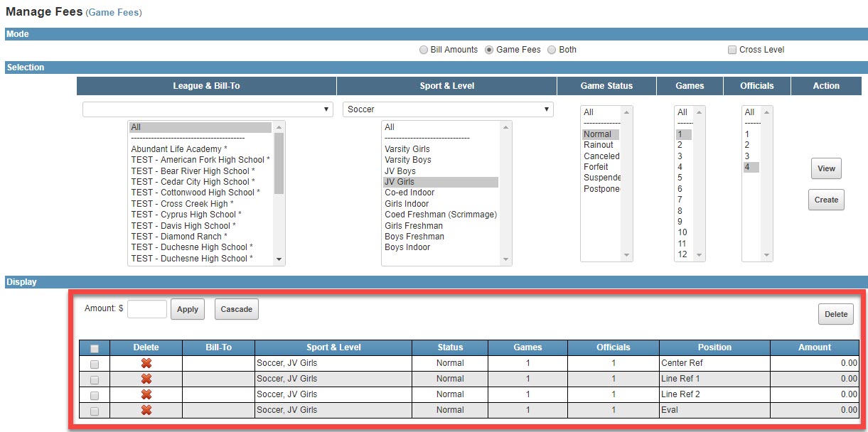The height and width of the screenshot is (432, 868).
Task: Open the Soccer sport dropdown
Action: 448,109
